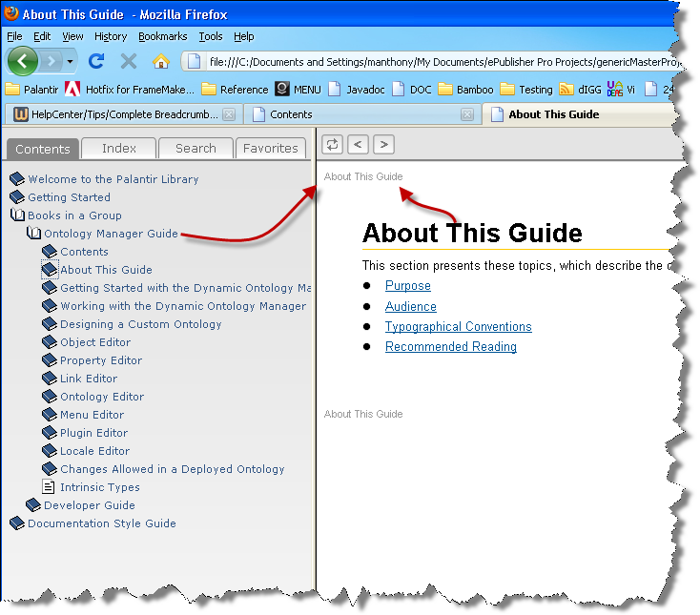700x615 pixels.
Task: Click the sync table of contents button
Action: [332, 145]
